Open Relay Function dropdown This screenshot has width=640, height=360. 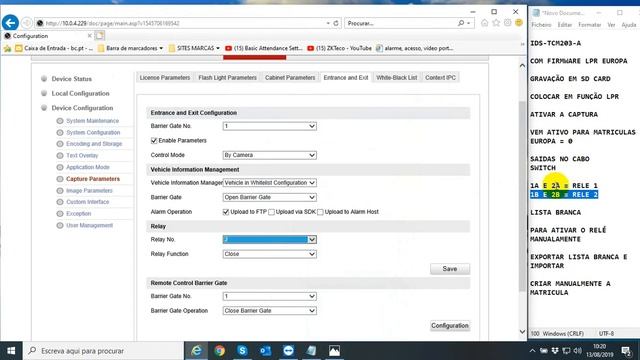coord(269,254)
